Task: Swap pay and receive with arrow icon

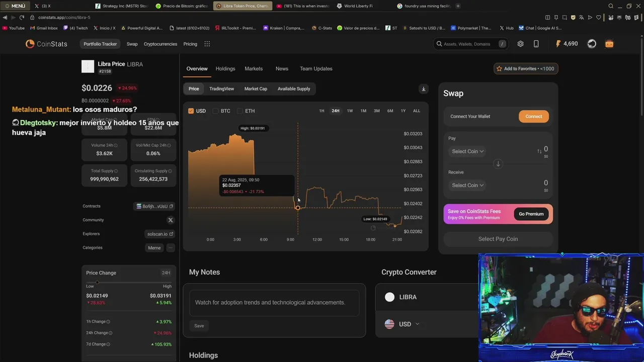Action: pyautogui.click(x=498, y=164)
